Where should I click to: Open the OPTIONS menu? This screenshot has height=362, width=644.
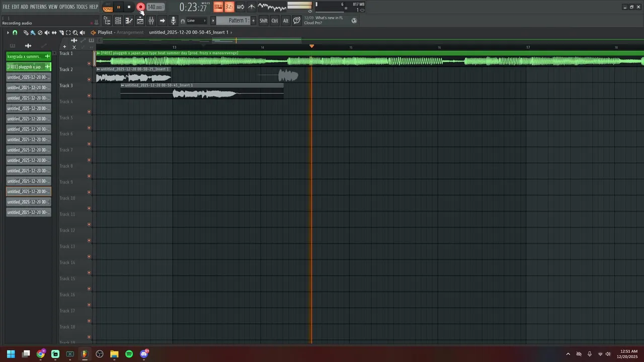pos(67,7)
